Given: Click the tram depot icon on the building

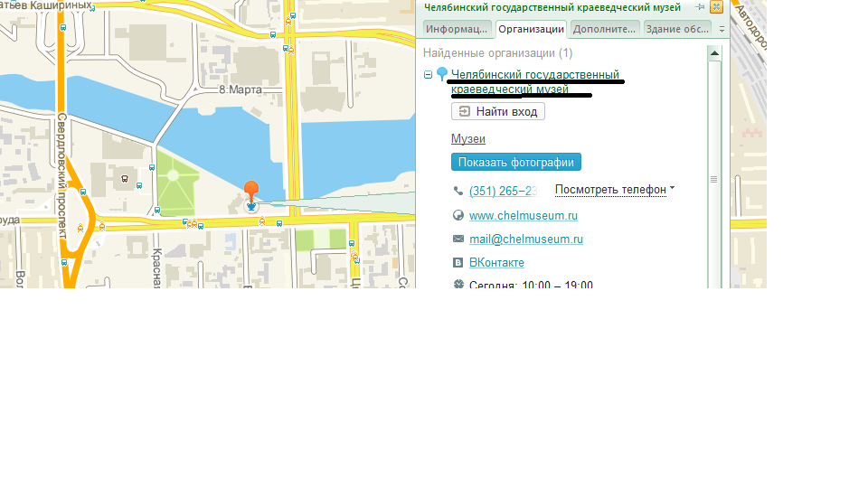Looking at the screenshot, I should pyautogui.click(x=125, y=179).
